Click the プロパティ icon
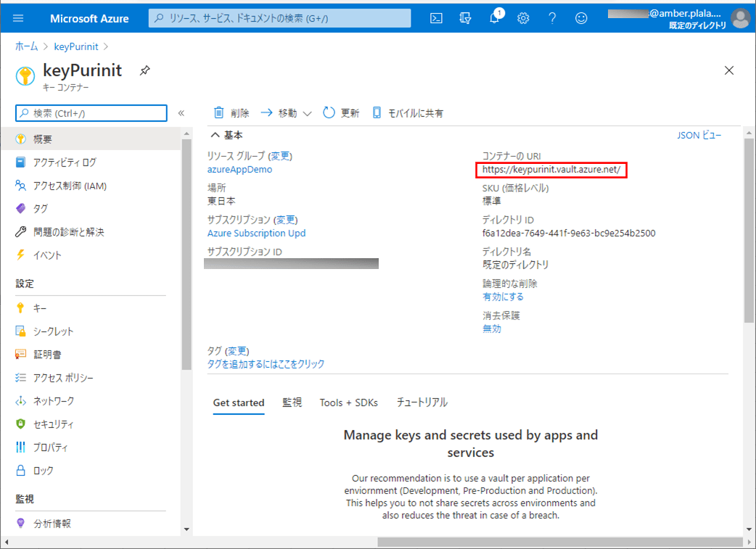The height and width of the screenshot is (549, 756). point(20,447)
